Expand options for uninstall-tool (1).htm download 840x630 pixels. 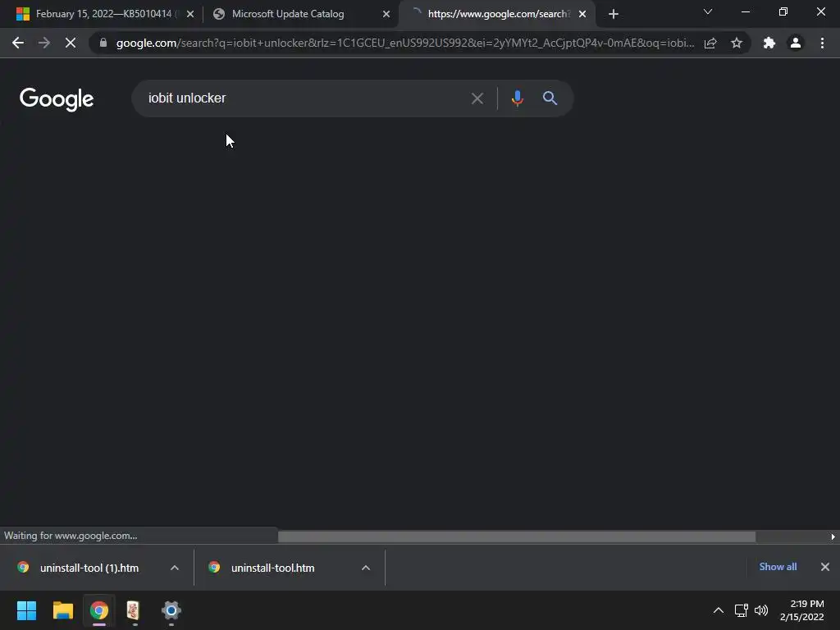pos(175,568)
